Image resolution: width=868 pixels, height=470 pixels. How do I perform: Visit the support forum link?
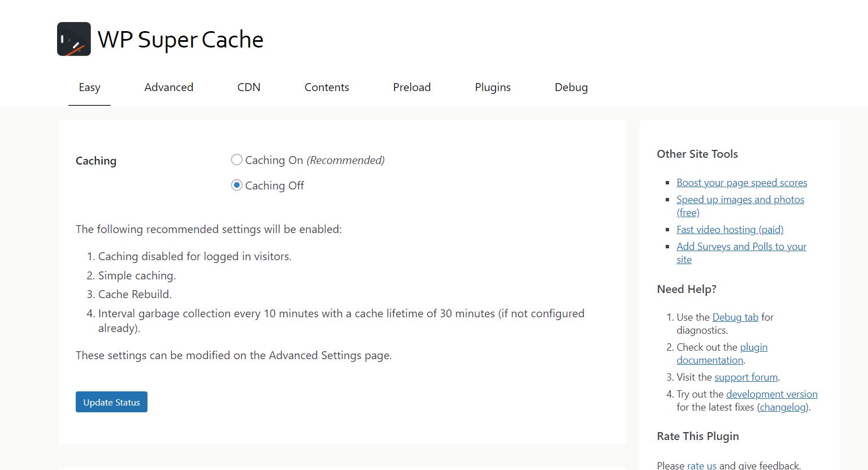click(746, 377)
